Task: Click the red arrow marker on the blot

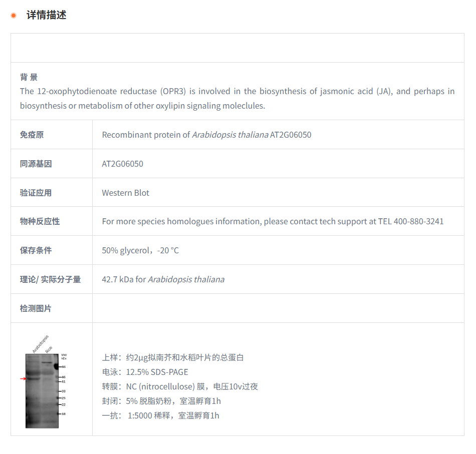Action: (24, 378)
